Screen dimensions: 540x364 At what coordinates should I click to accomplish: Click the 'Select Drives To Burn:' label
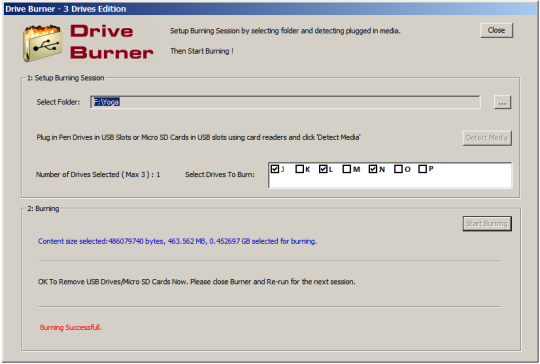click(220, 175)
